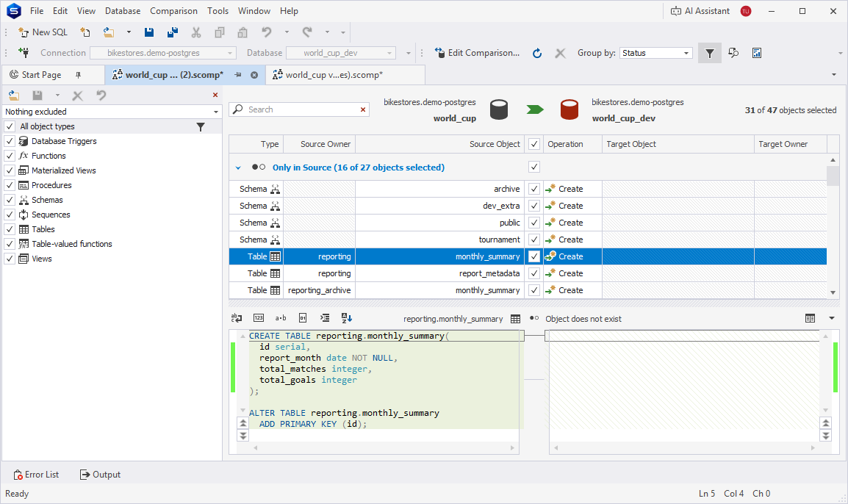Click the synchronize wizard icon beside filter
Image resolution: width=848 pixels, height=504 pixels.
(x=733, y=53)
